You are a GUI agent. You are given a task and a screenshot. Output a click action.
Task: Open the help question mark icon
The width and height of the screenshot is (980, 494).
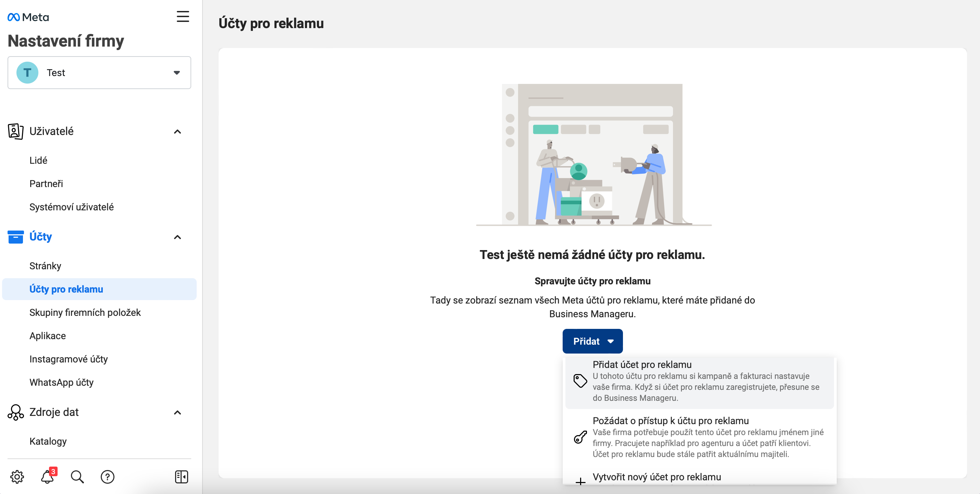pyautogui.click(x=108, y=477)
